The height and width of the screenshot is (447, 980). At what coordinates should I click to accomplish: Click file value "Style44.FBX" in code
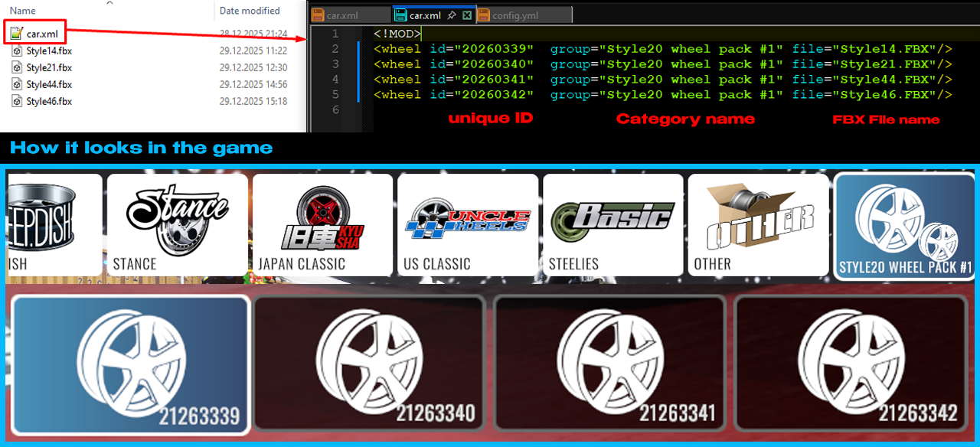884,80
